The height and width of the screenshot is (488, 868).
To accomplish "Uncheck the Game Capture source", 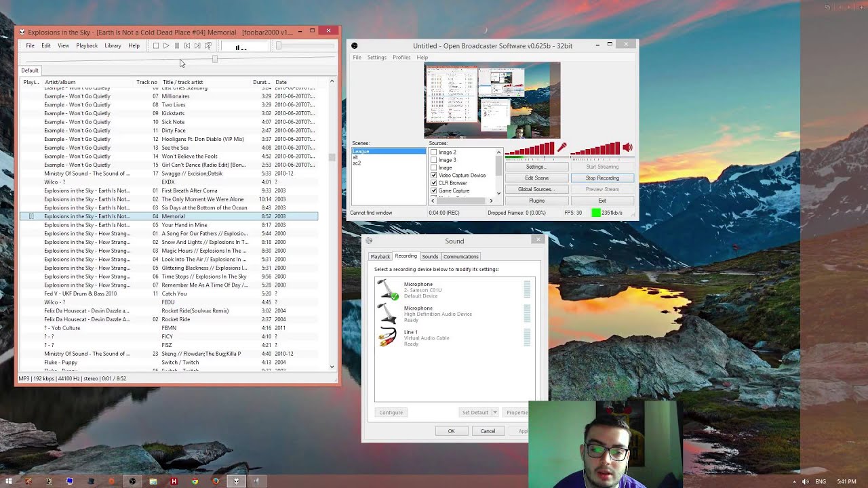I will (x=434, y=190).
